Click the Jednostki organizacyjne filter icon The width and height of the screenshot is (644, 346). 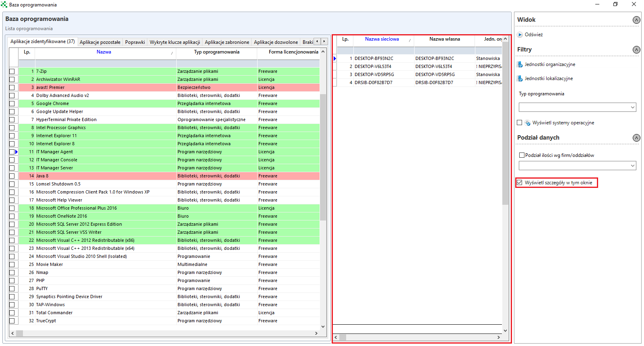(x=520, y=64)
